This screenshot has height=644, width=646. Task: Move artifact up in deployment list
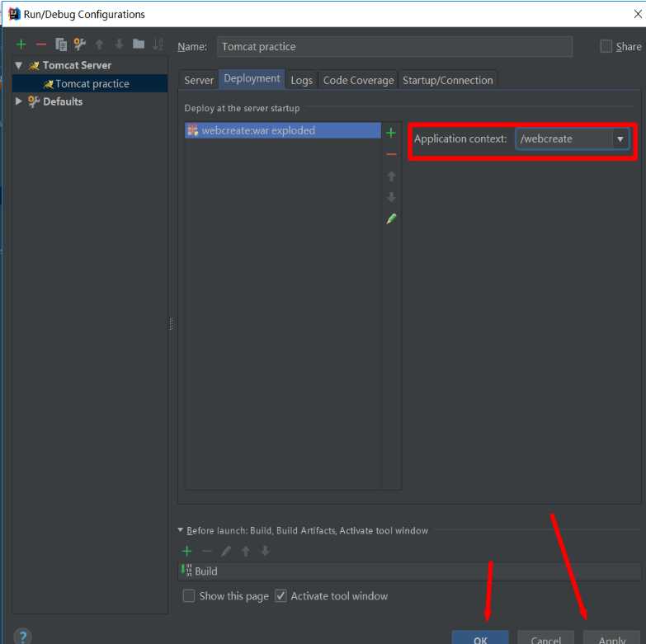click(x=391, y=176)
